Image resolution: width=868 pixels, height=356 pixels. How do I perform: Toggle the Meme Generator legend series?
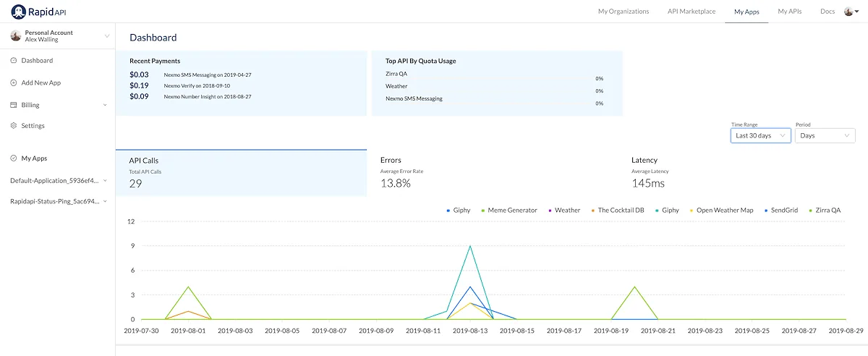[x=508, y=210]
